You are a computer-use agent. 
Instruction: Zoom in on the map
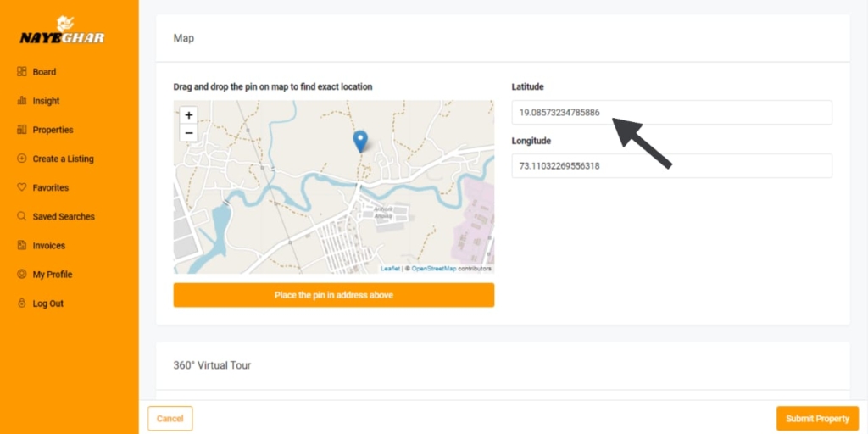coord(189,115)
